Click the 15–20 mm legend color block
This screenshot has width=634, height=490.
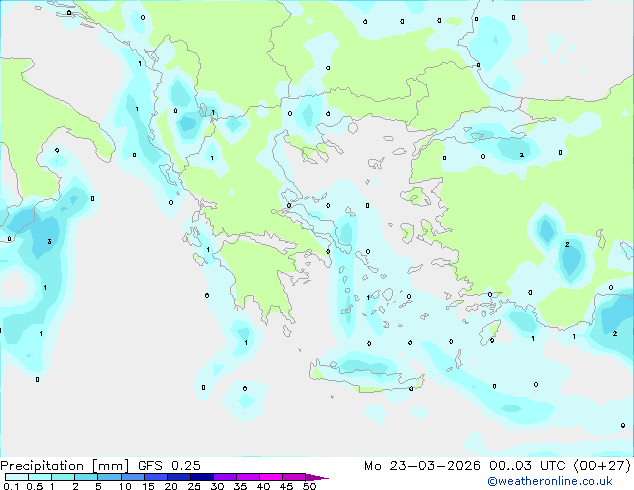point(155,477)
